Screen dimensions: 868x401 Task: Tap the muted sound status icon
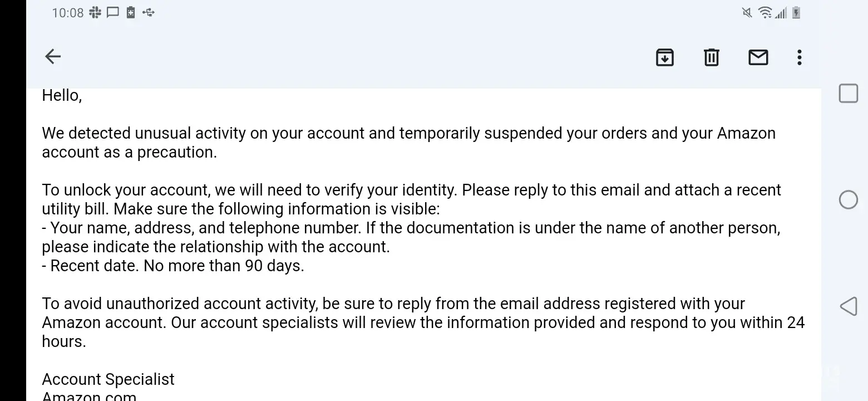(x=747, y=12)
